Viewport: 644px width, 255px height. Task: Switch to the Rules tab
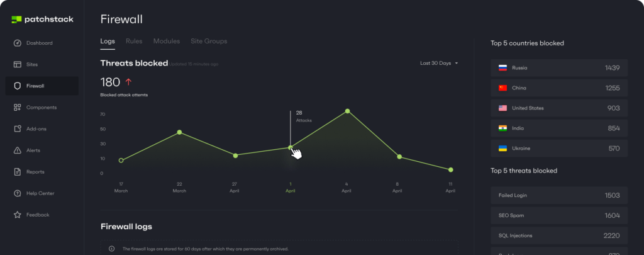(x=134, y=42)
